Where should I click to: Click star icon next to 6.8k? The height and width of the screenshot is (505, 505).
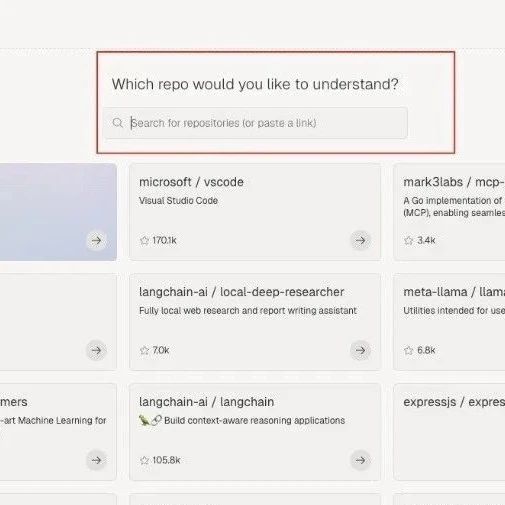pyautogui.click(x=409, y=350)
